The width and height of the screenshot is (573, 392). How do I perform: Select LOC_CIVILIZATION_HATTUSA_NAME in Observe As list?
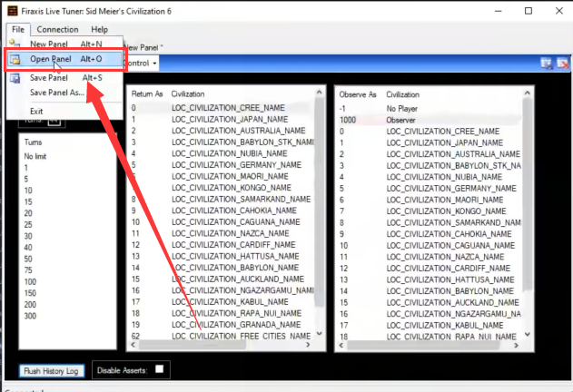tap(430, 279)
